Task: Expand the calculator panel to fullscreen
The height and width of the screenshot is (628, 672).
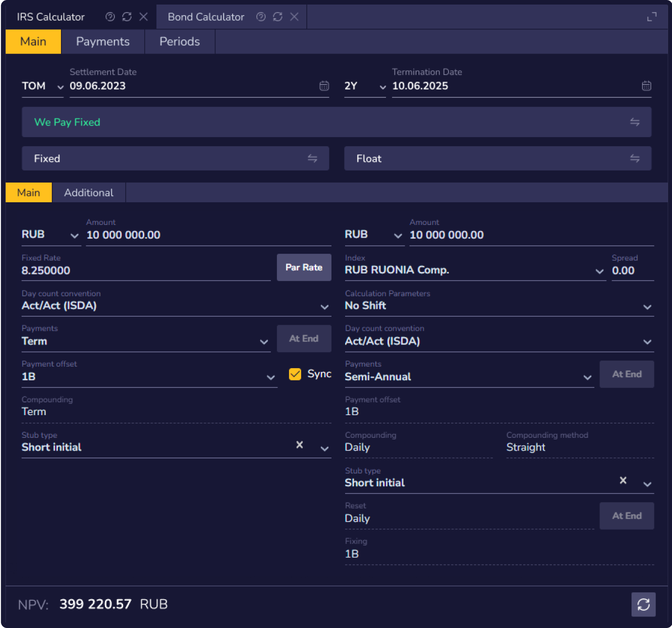Action: tap(652, 17)
